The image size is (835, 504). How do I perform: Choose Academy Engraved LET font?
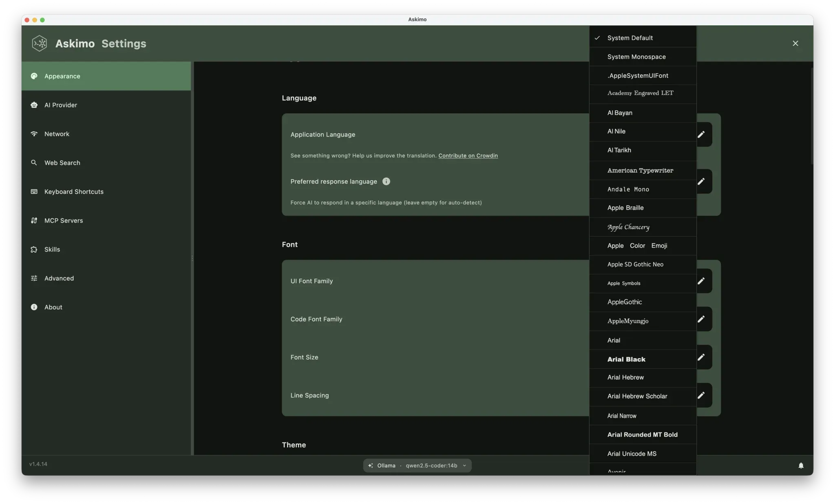coord(643,93)
